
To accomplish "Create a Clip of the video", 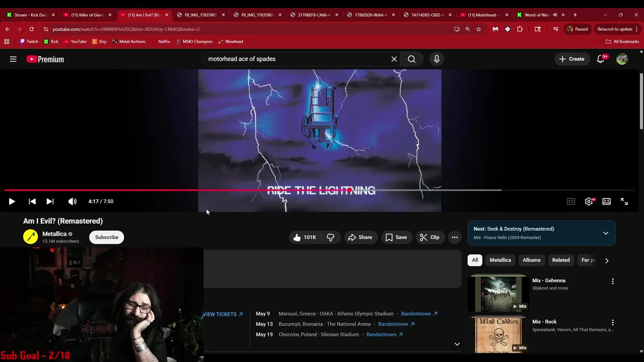I will pos(430,237).
